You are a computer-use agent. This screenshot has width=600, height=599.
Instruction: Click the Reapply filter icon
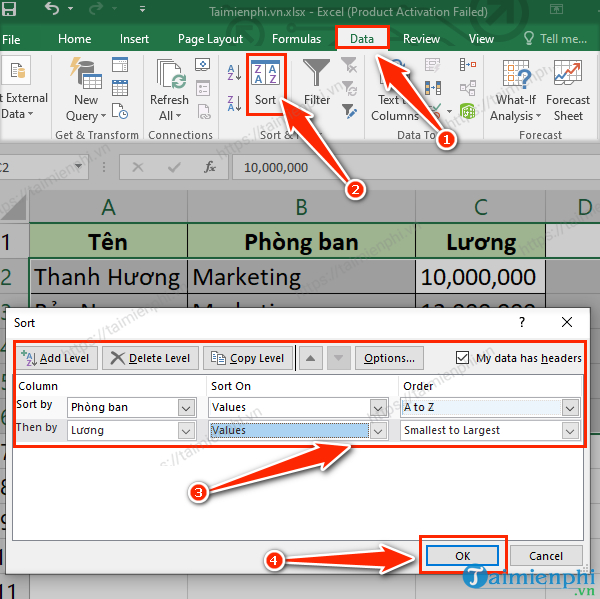click(x=349, y=88)
